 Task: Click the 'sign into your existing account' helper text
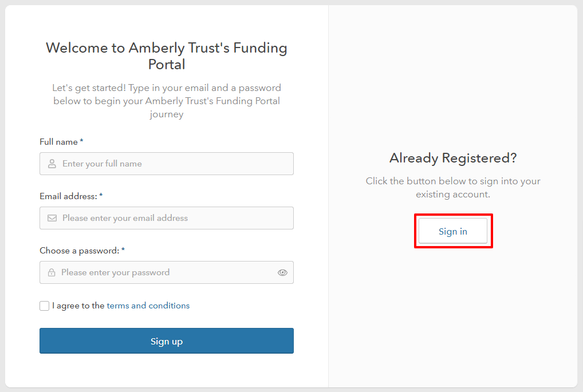(452, 188)
